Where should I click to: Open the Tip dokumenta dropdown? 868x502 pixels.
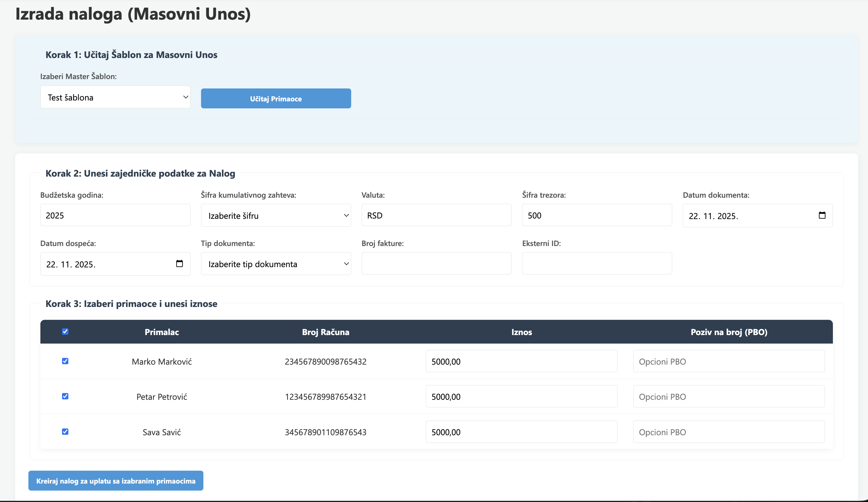point(276,263)
